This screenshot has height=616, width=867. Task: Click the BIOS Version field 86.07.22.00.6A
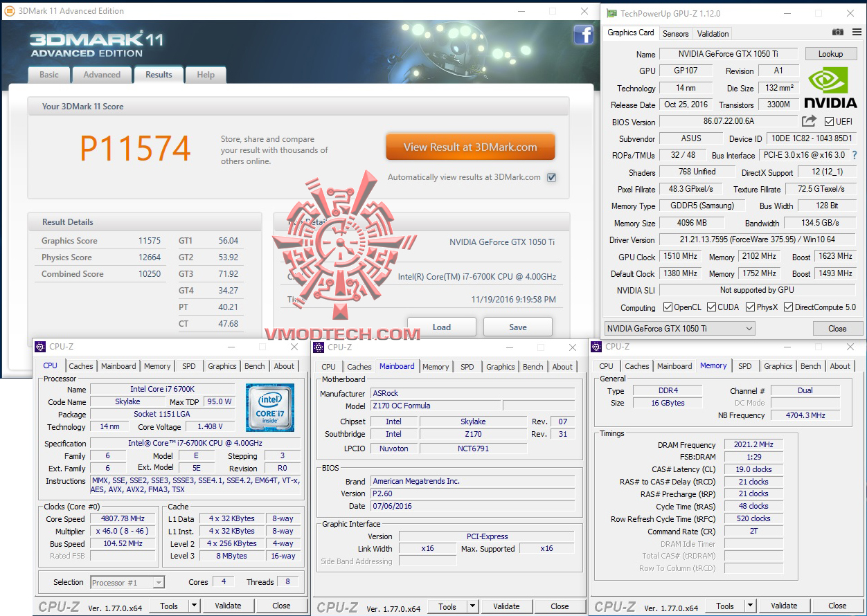(729, 121)
